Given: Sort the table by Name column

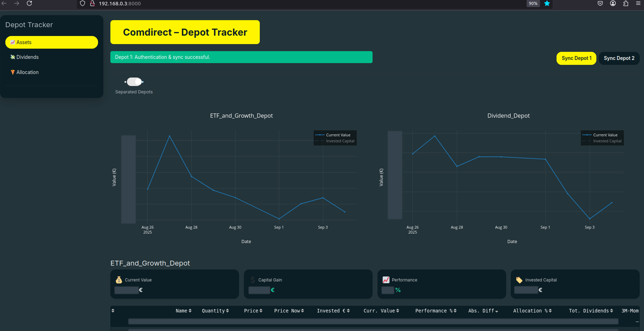Looking at the screenshot, I should [184, 311].
